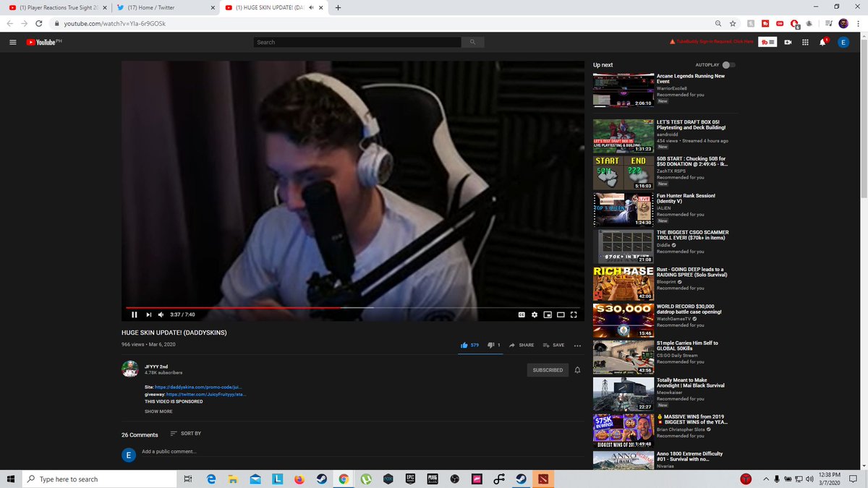Expand the description with SHOW MORE

158,411
